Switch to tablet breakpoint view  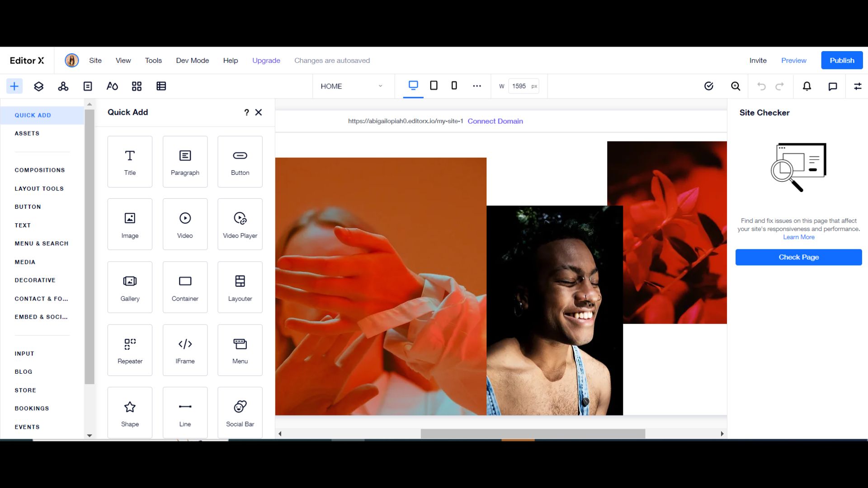(434, 86)
